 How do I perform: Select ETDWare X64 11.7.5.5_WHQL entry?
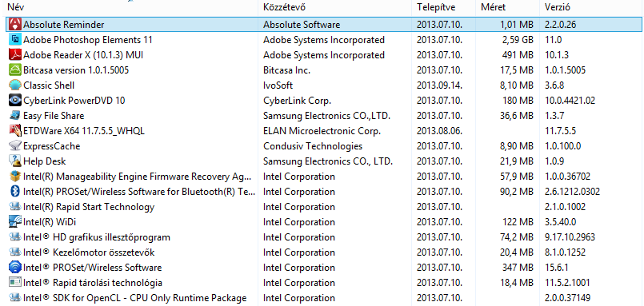pos(84,131)
